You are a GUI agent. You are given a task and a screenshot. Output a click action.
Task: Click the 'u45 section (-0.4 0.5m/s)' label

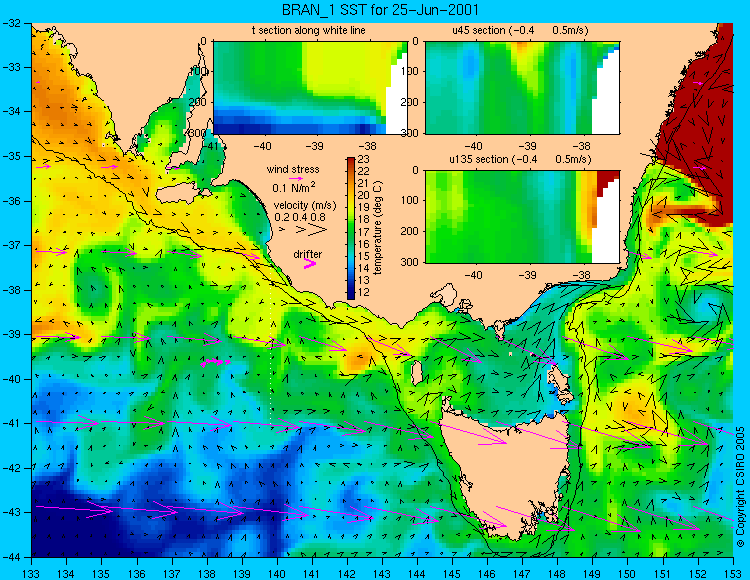point(520,30)
